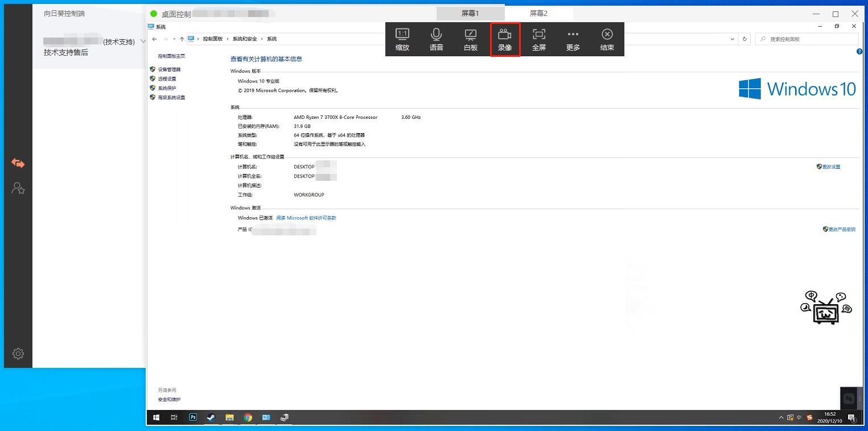The width and height of the screenshot is (868, 431).
Task: Open Task View on remote taskbar
Action: pos(174,417)
